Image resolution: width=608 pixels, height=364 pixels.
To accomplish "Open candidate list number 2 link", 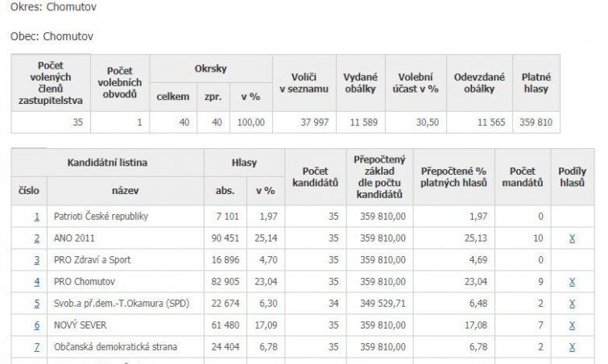I will coord(36,238).
